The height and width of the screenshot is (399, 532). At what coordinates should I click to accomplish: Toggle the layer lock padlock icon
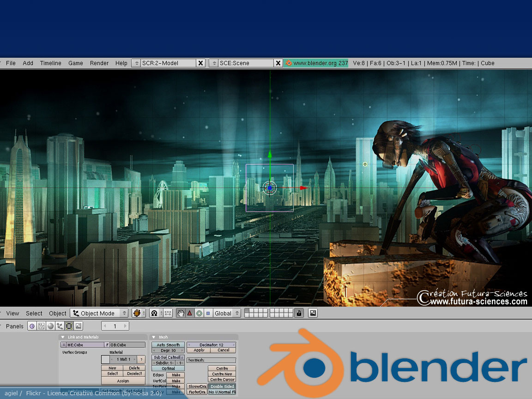pos(299,313)
